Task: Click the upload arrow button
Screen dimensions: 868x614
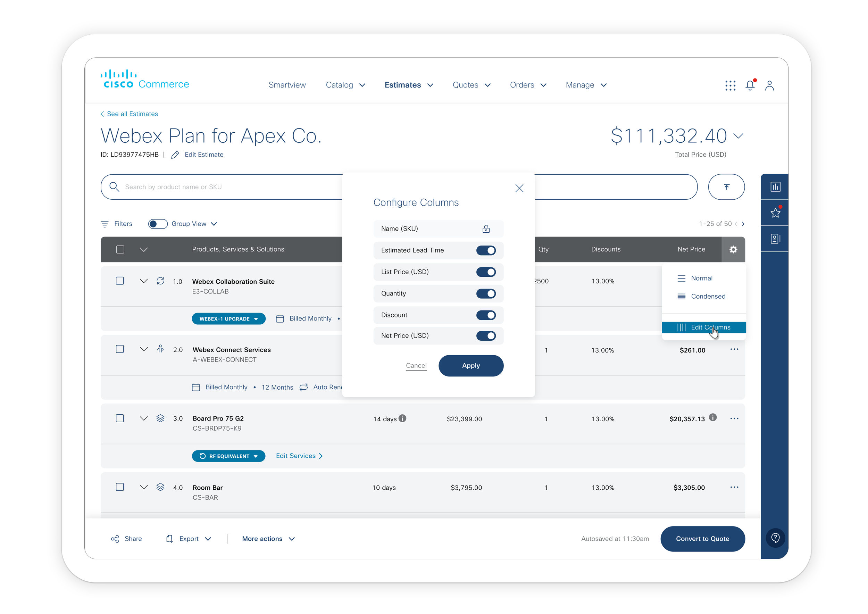Action: click(726, 187)
